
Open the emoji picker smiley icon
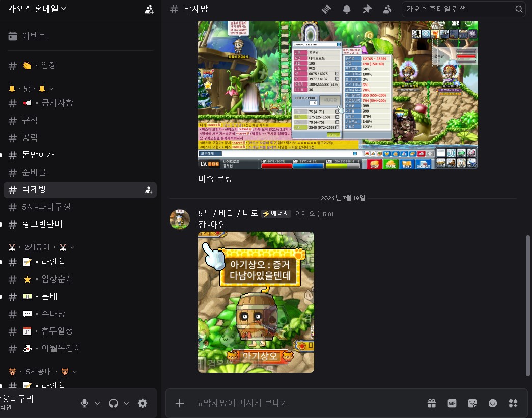[493, 403]
